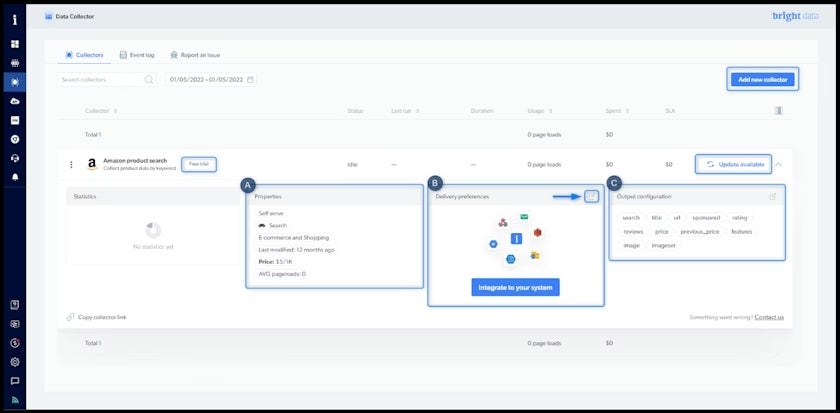Open the table columns settings icon
Screen dimensions: 840x413
(778, 111)
